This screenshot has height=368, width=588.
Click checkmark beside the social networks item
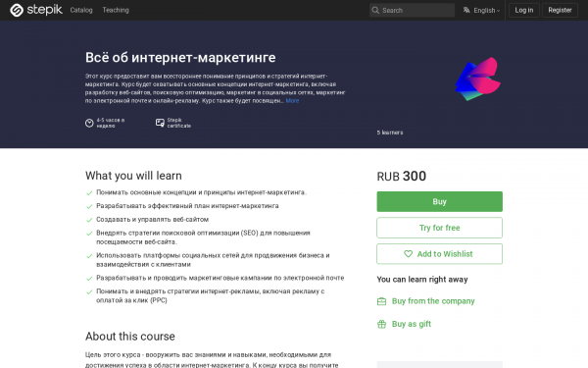[x=89, y=256]
